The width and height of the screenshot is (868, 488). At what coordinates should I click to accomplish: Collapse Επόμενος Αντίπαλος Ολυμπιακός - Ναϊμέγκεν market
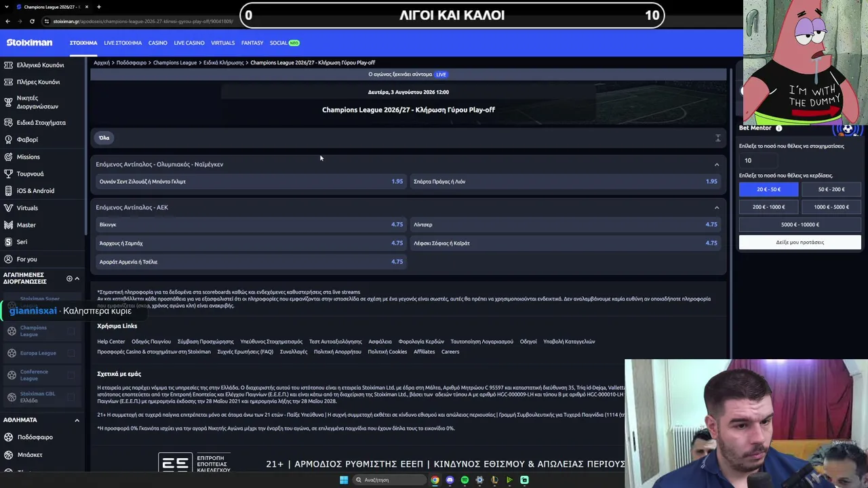coord(717,165)
